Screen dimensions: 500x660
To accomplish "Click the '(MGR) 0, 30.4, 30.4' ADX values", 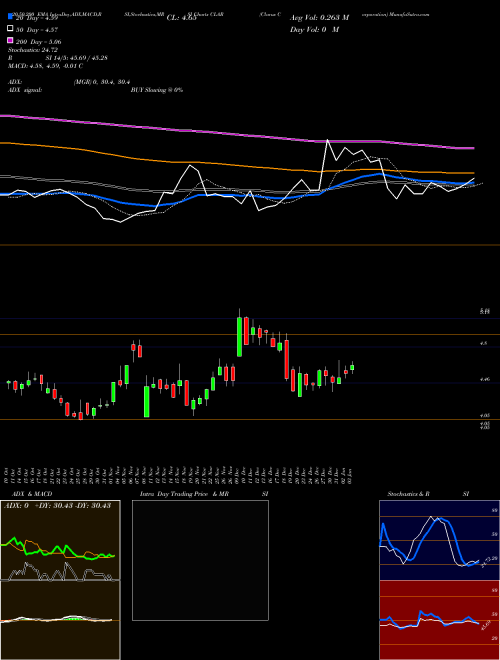I will 101,82.
